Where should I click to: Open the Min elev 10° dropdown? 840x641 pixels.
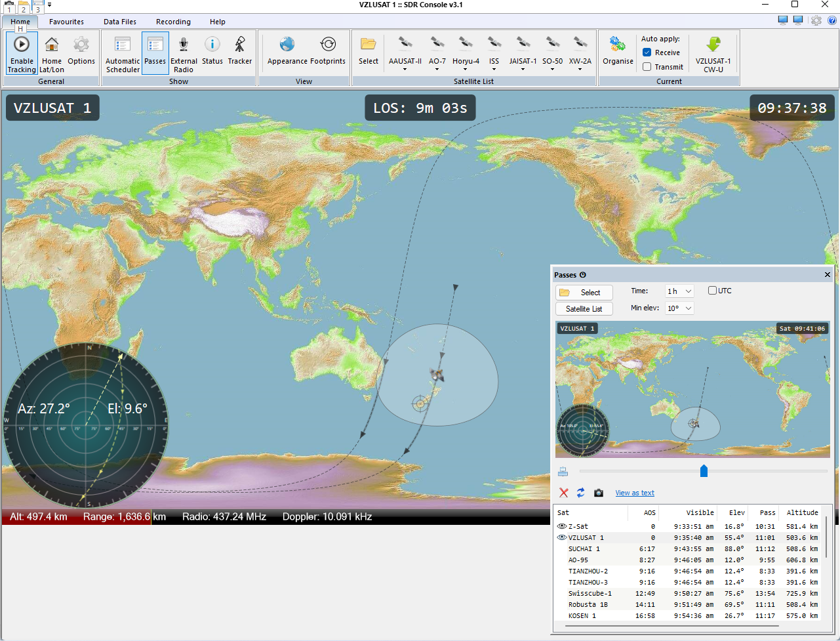pos(679,308)
